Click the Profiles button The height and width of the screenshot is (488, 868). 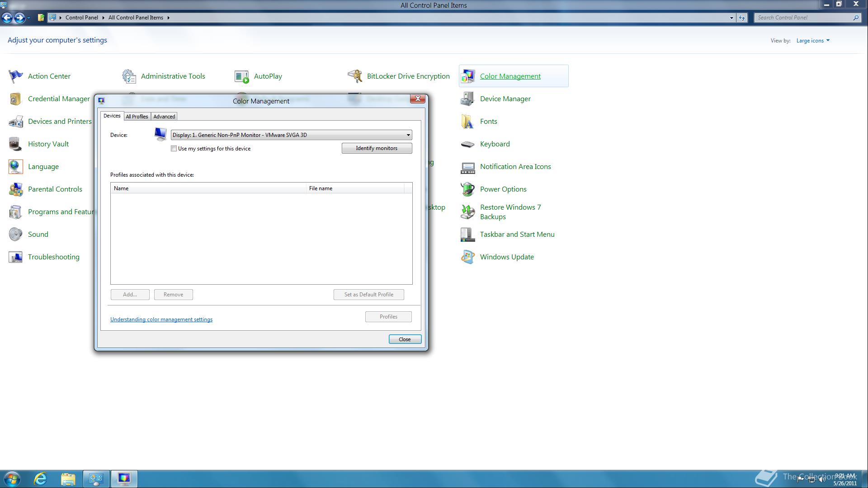point(388,317)
